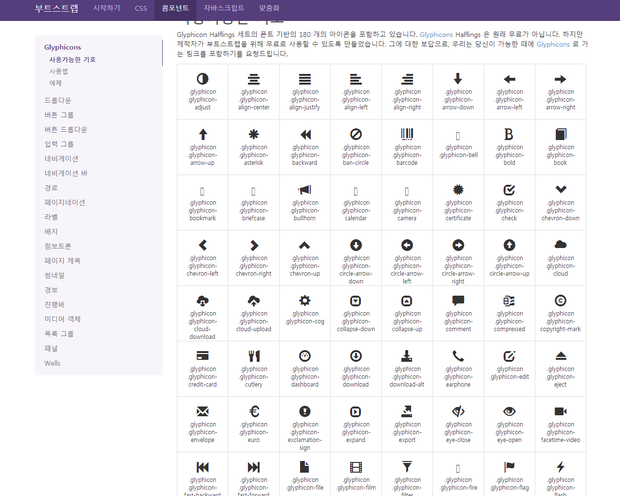Click the circle-arrow-down glyphicon
The height and width of the screenshot is (496, 620).
[x=356, y=245]
